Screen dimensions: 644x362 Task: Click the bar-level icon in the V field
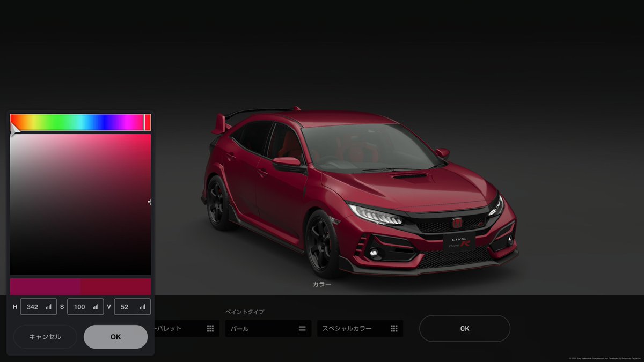(x=142, y=307)
